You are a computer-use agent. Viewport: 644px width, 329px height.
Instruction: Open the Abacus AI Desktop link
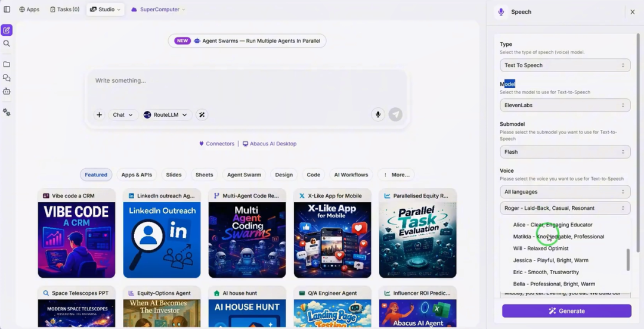click(270, 144)
